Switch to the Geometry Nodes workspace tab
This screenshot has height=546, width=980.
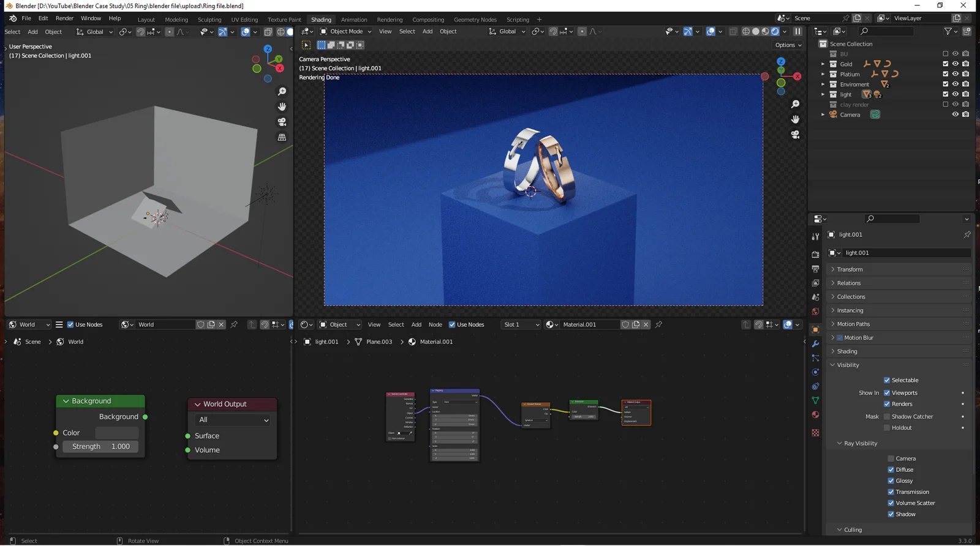click(475, 20)
